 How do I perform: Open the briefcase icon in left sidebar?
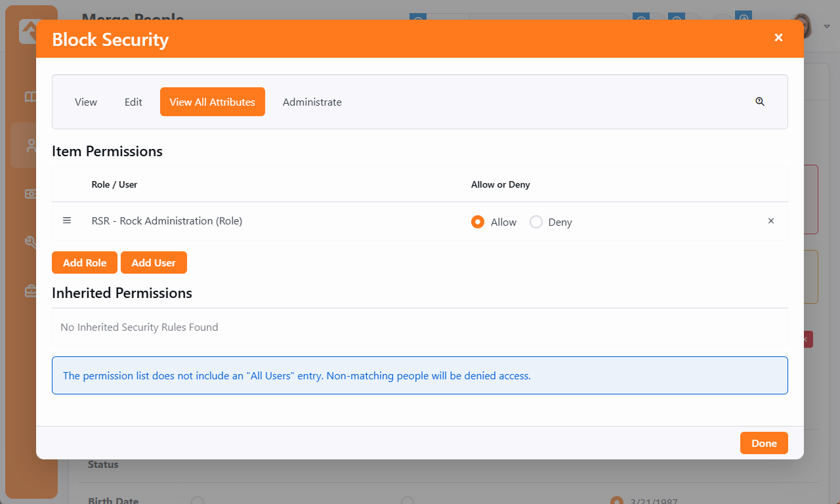tap(31, 291)
